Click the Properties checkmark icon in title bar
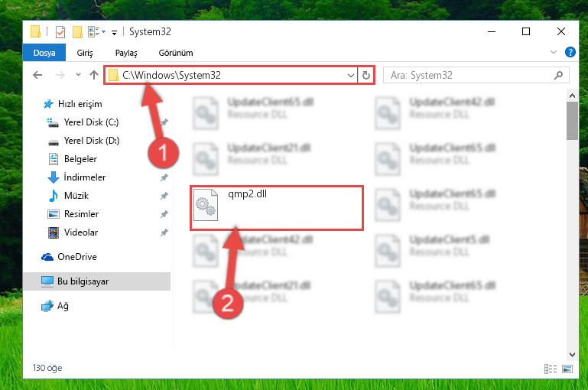 pos(60,32)
